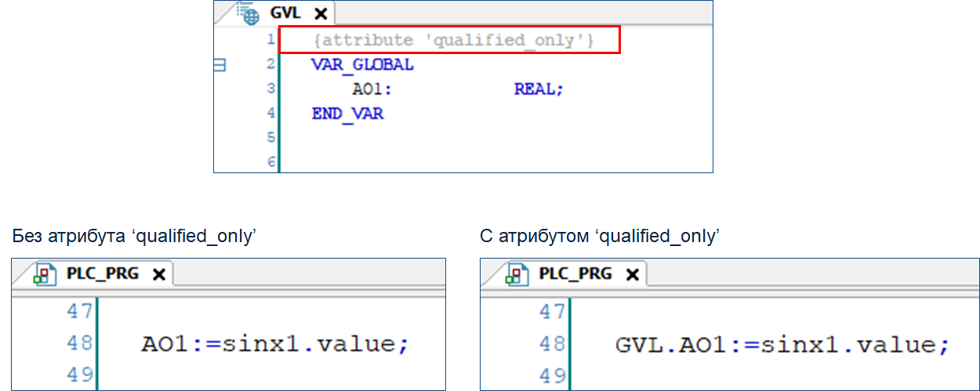Image resolution: width=980 pixels, height=391 pixels.
Task: Close the right PLC_PRG tab
Action: tap(631, 273)
